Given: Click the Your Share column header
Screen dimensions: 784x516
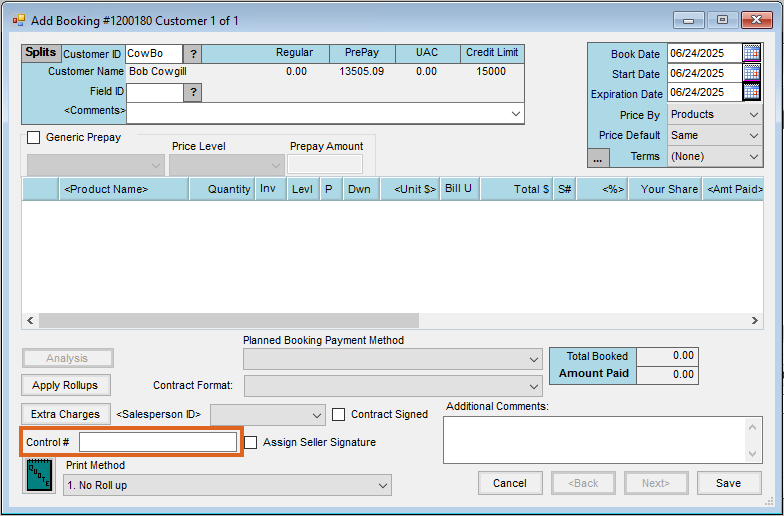Looking at the screenshot, I should click(664, 189).
